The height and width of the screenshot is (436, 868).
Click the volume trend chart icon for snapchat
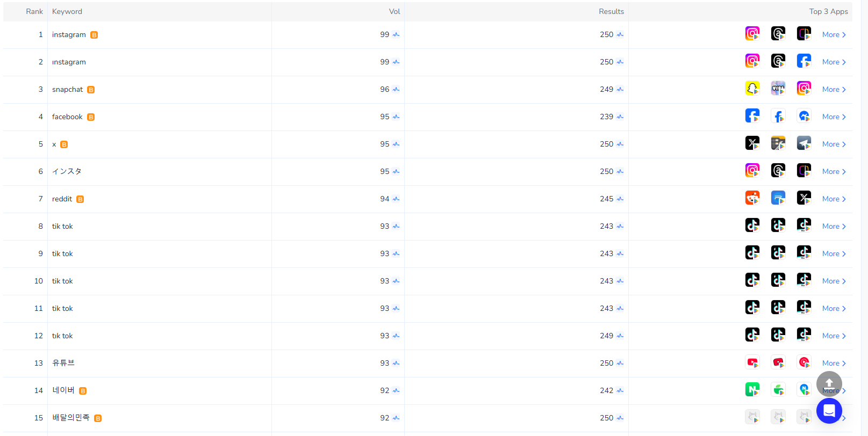point(396,90)
